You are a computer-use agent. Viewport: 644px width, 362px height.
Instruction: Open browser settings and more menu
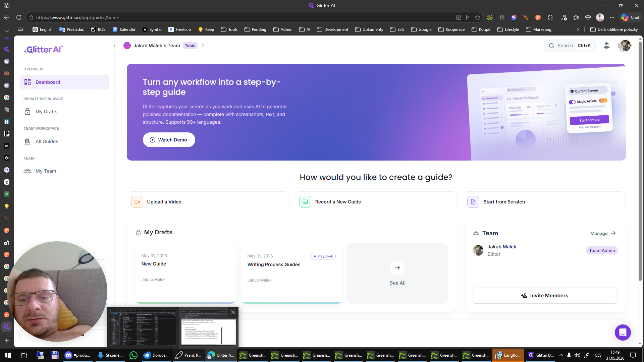click(x=612, y=17)
